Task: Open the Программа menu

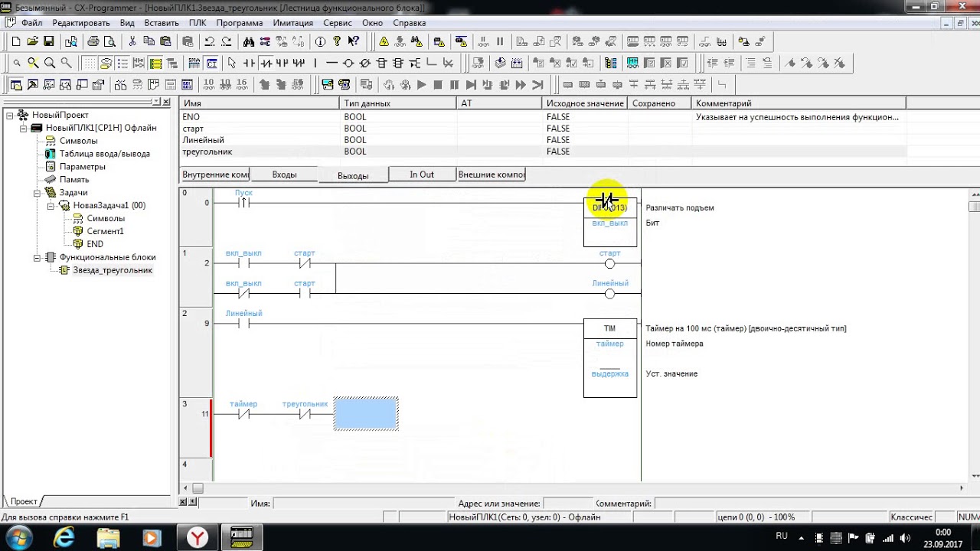Action: tap(239, 23)
